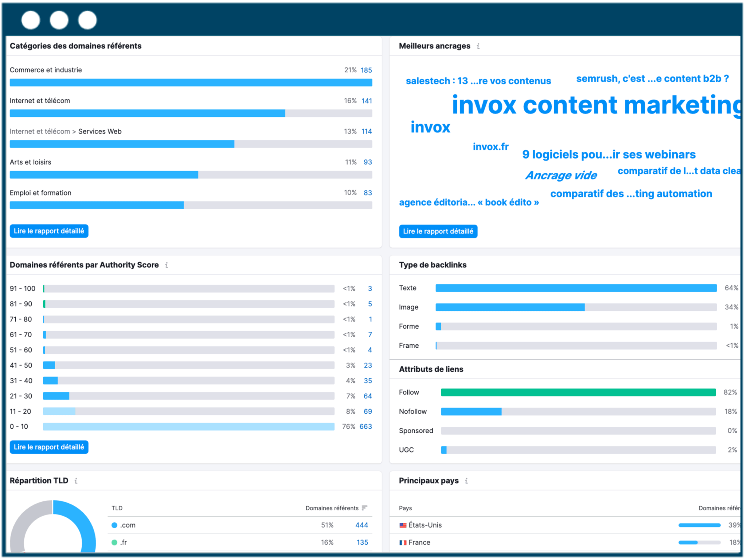Click the 'Internet et télécom >' breadcrumb text
Screen dimensions: 746x560
coord(43,132)
